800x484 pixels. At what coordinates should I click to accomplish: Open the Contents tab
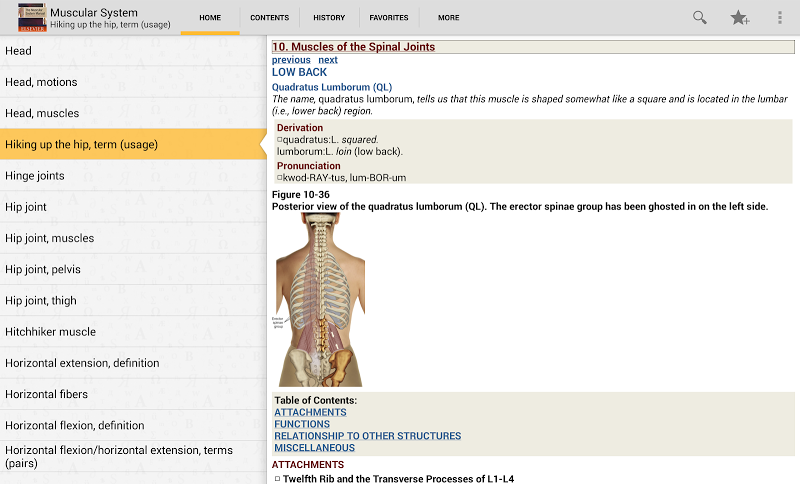(x=269, y=17)
